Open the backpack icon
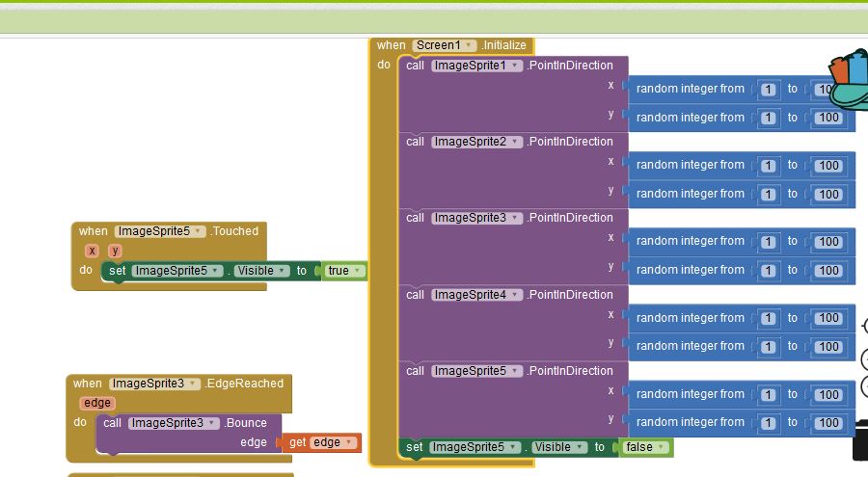Image resolution: width=868 pixels, height=477 pixels. coord(847,79)
